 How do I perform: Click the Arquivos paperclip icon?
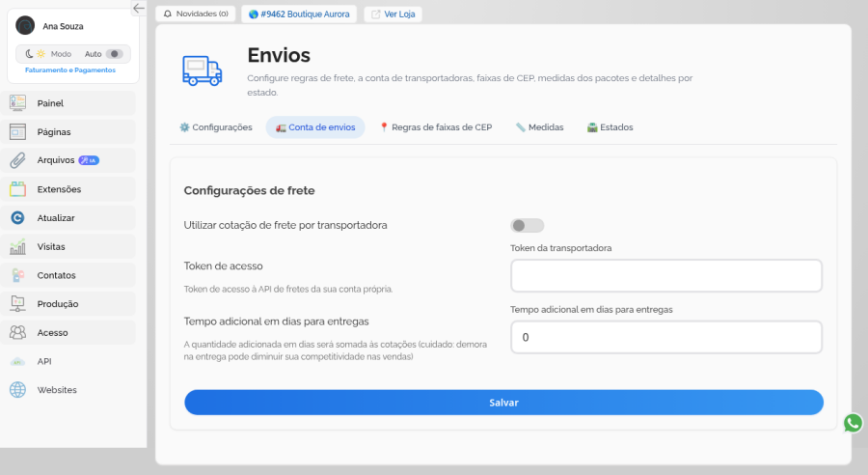point(17,160)
